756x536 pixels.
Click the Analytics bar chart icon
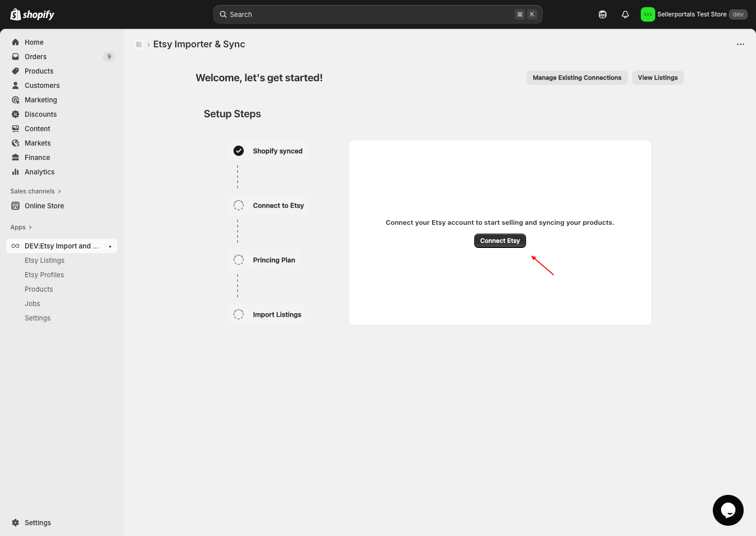click(x=15, y=172)
